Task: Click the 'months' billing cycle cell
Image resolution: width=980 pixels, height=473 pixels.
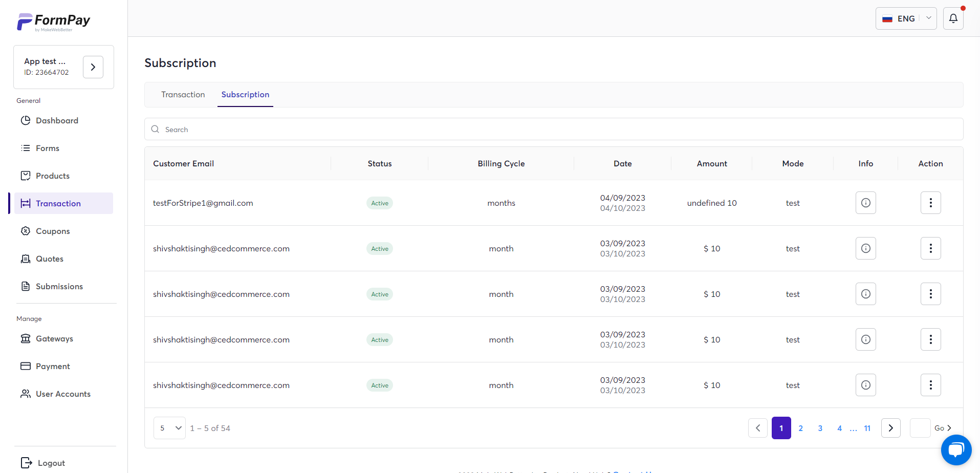Action: [501, 203]
